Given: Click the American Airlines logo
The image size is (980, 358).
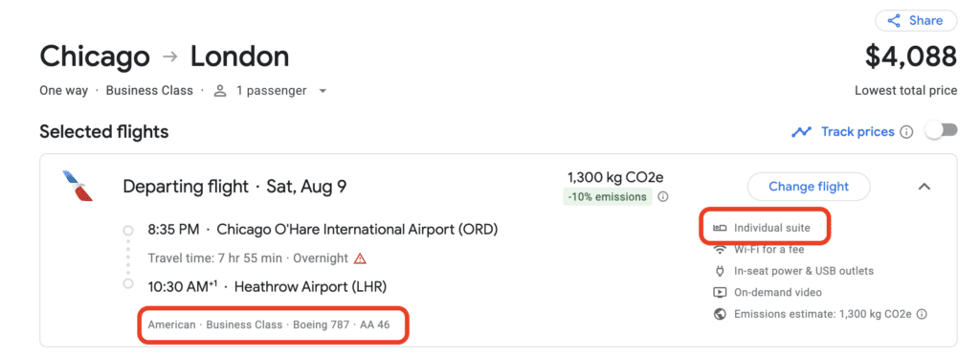Looking at the screenshot, I should click(x=78, y=186).
